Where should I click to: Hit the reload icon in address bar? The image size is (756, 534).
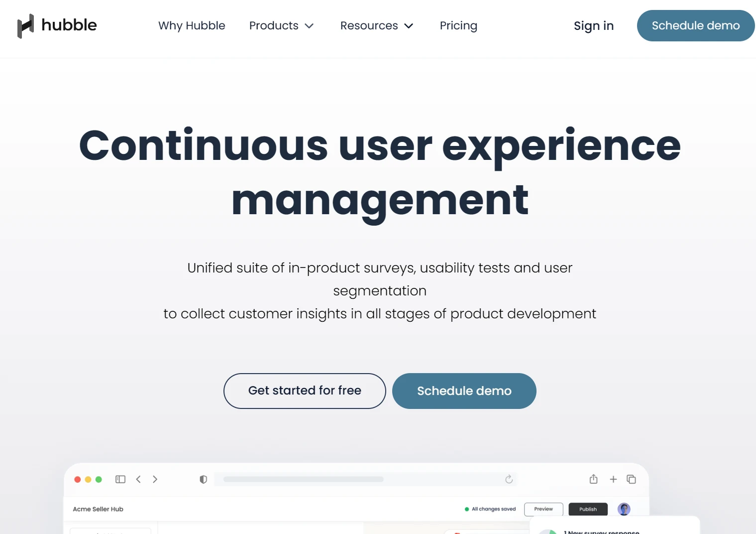point(509,479)
